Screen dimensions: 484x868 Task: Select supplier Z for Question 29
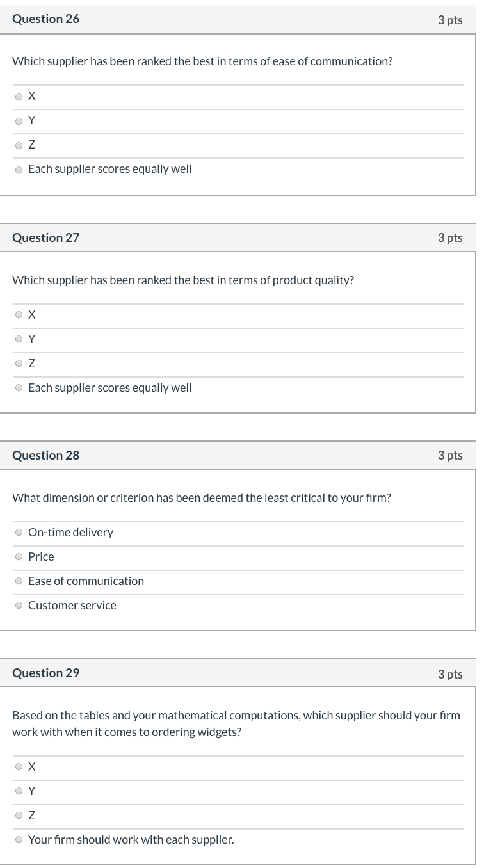(19, 815)
